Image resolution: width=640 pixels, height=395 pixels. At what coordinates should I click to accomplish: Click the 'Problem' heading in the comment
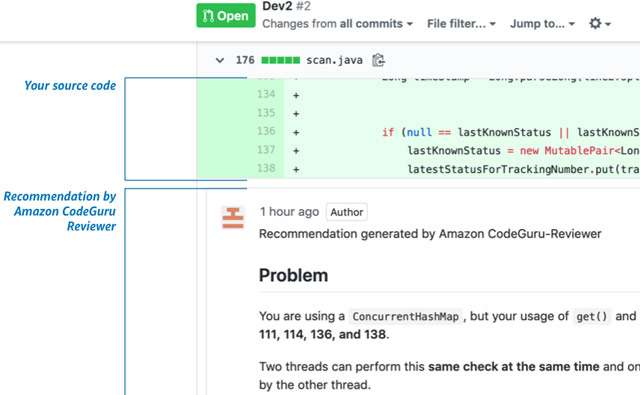point(293,275)
